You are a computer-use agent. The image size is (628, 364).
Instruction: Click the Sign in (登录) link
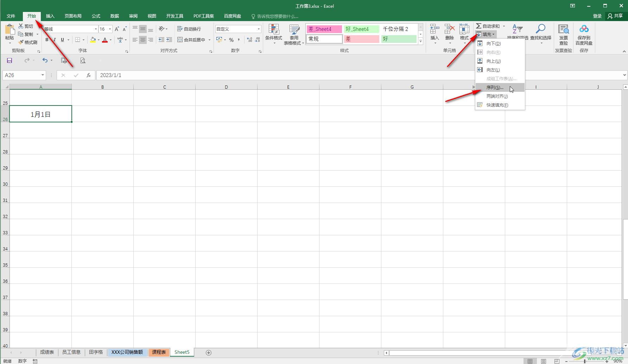point(597,16)
